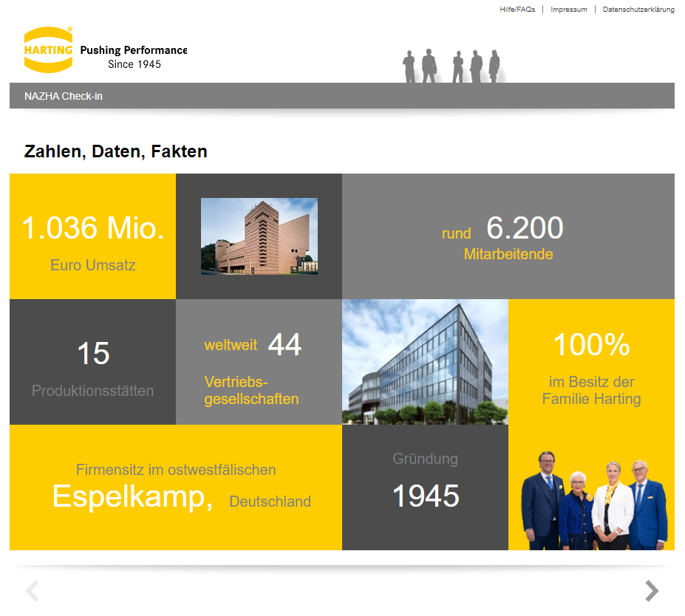Click the 'Pushing Performance' slogan

(134, 50)
